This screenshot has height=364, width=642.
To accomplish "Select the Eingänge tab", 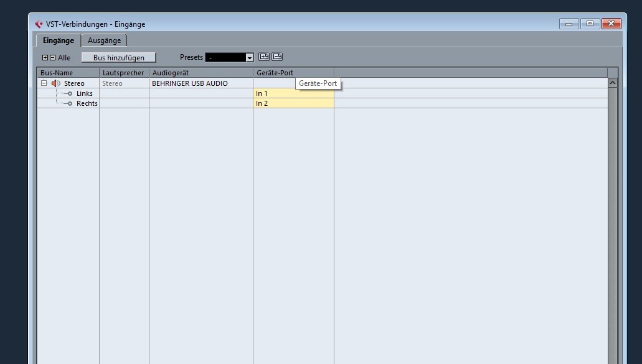I will pos(59,40).
